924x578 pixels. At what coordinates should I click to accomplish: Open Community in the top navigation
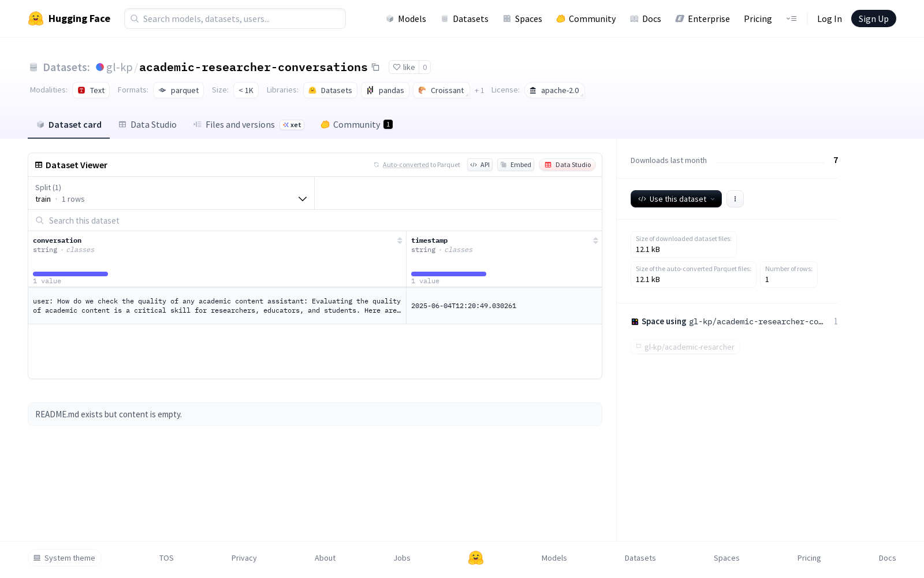pos(586,18)
